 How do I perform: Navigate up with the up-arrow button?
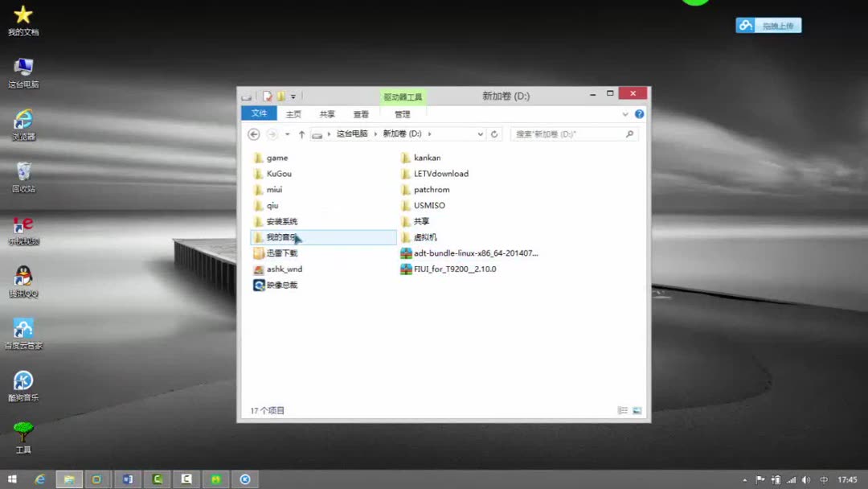(301, 134)
